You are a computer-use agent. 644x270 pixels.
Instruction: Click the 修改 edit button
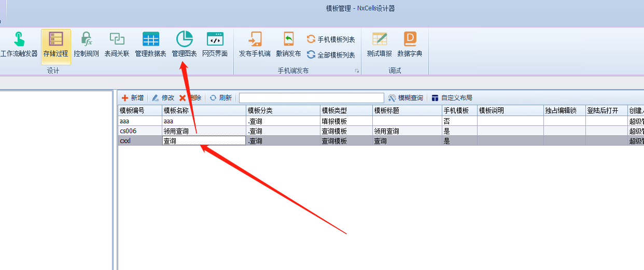click(x=163, y=98)
